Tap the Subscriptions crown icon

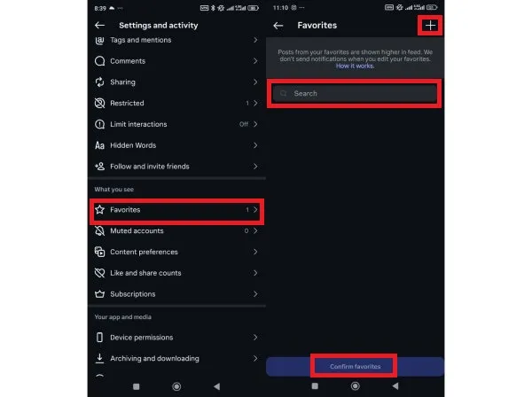(99, 294)
